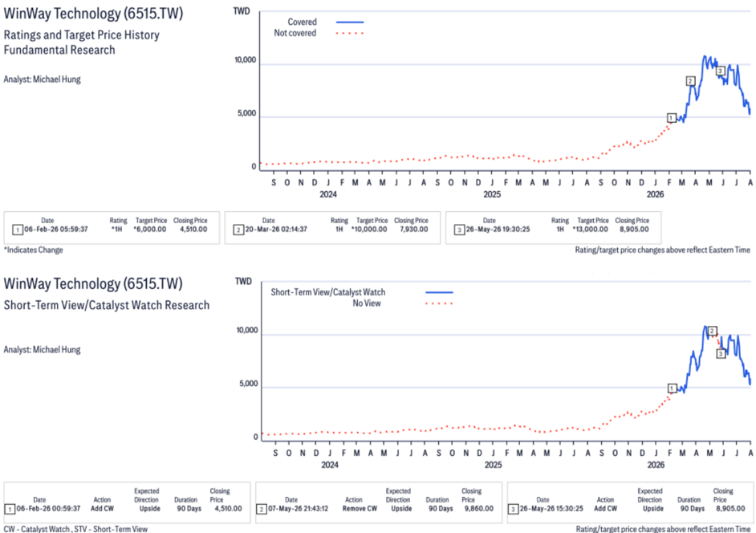The image size is (756, 533).
Task: Select 'Add CW' action in the 06-Feb-26 entry
Action: (x=102, y=509)
